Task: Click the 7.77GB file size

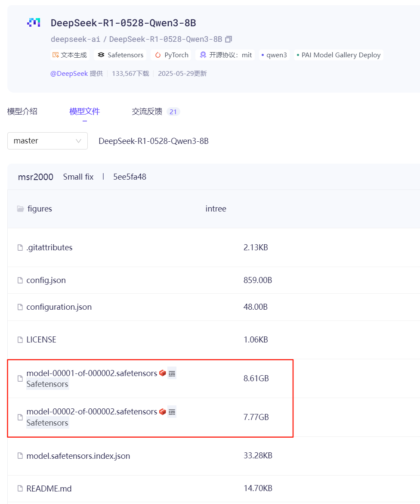Action: click(x=256, y=417)
